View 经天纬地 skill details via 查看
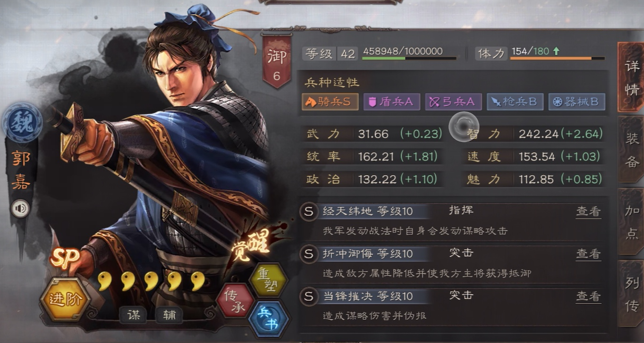Screen dimensions: 644x343 pyautogui.click(x=588, y=211)
